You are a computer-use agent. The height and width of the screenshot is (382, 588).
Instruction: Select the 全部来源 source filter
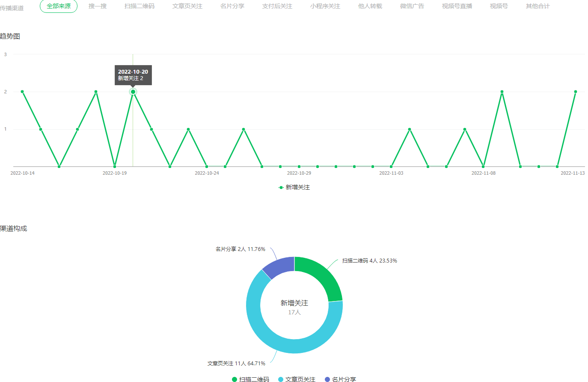pos(59,6)
